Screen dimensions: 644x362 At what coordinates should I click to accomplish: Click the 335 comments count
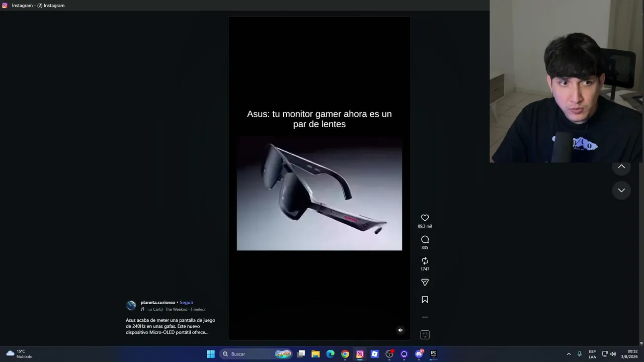[x=425, y=248]
